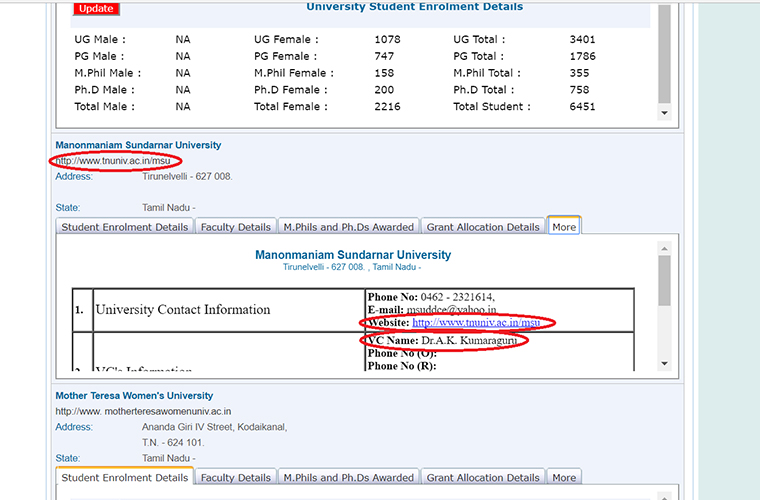Open the Manonmaniam website link in contact table

(476, 323)
